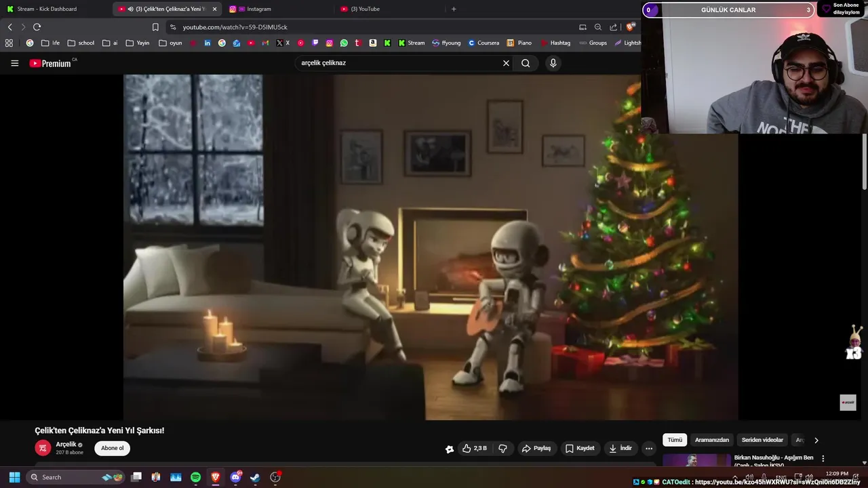This screenshot has width=868, height=488.
Task: Select the "Tümü" filter chip
Action: click(675, 440)
